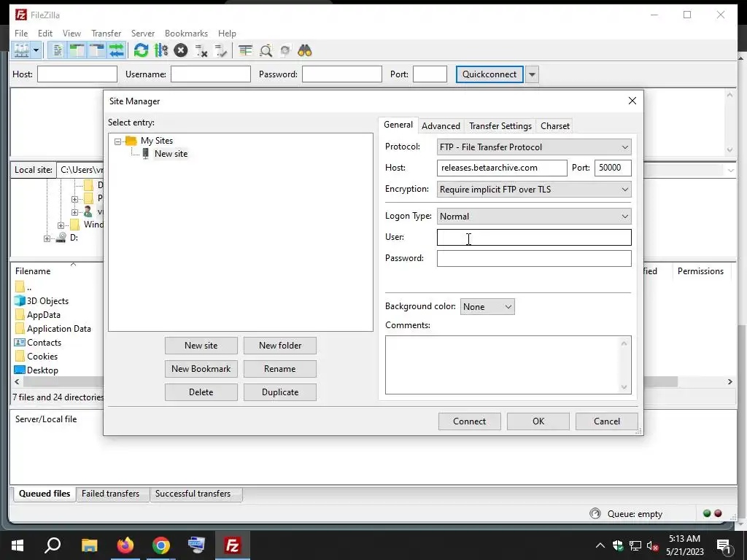Click the Site Manager Port field
747x560 pixels.
613,168
